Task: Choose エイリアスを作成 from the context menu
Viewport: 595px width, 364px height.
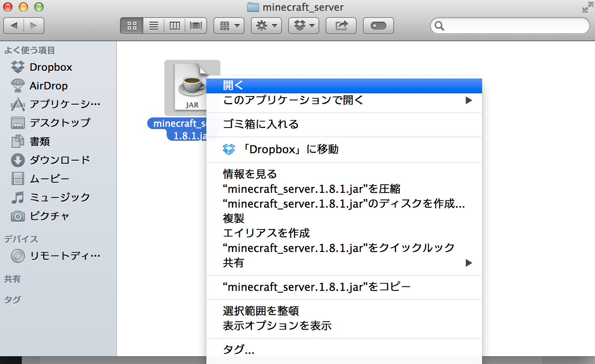Action: 344,233
